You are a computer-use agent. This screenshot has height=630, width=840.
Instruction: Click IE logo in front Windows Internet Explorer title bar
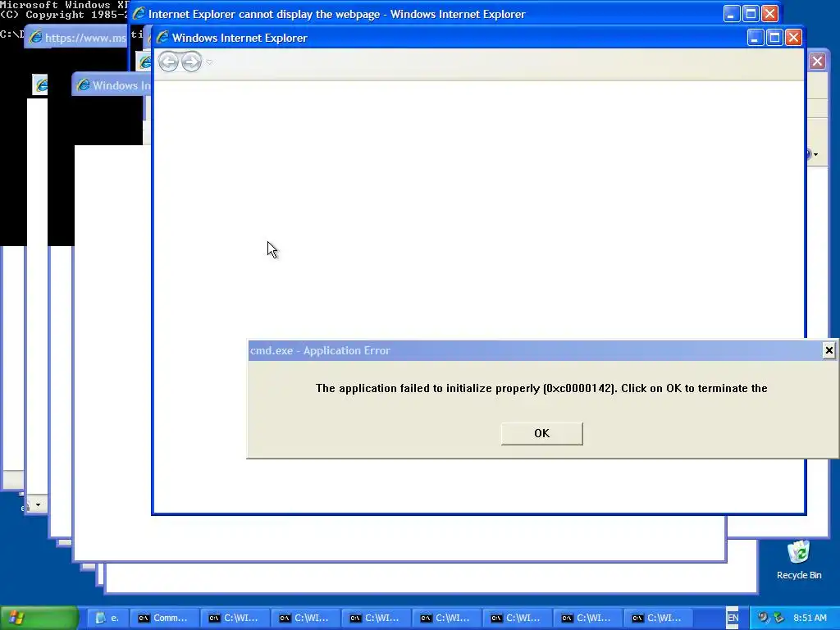pyautogui.click(x=162, y=38)
